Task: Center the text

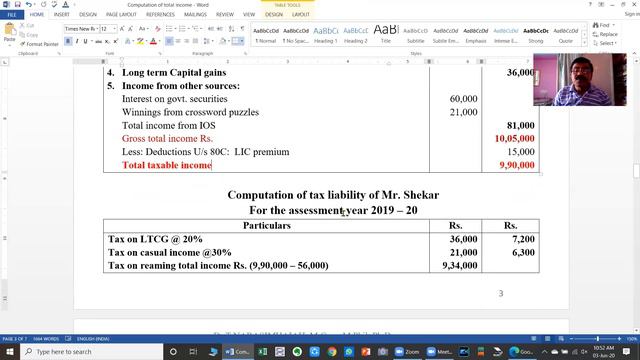Action: (178, 41)
